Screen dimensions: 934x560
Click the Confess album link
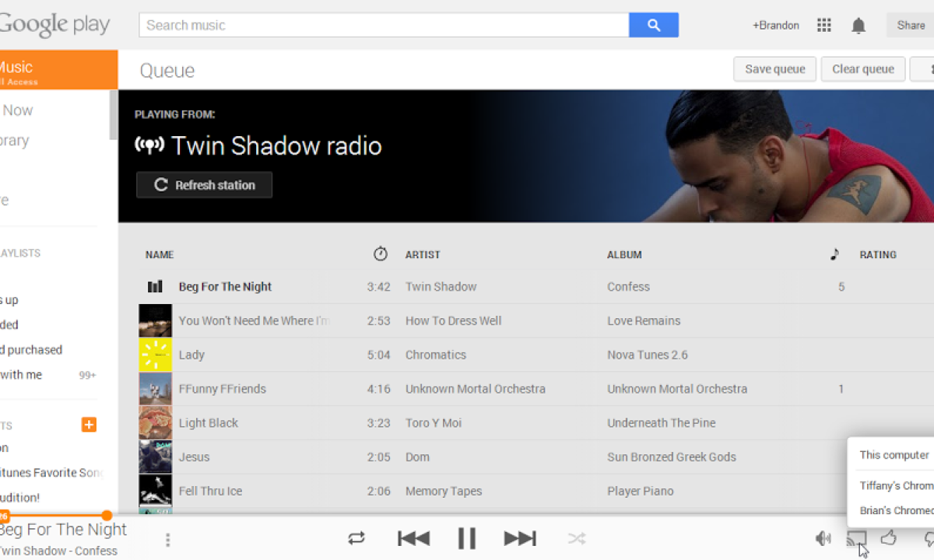click(x=628, y=286)
